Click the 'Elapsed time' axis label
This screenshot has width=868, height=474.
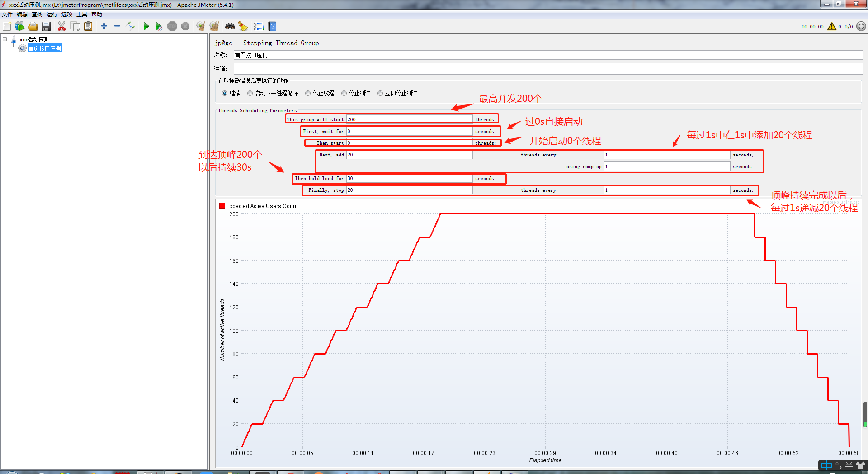(545, 460)
